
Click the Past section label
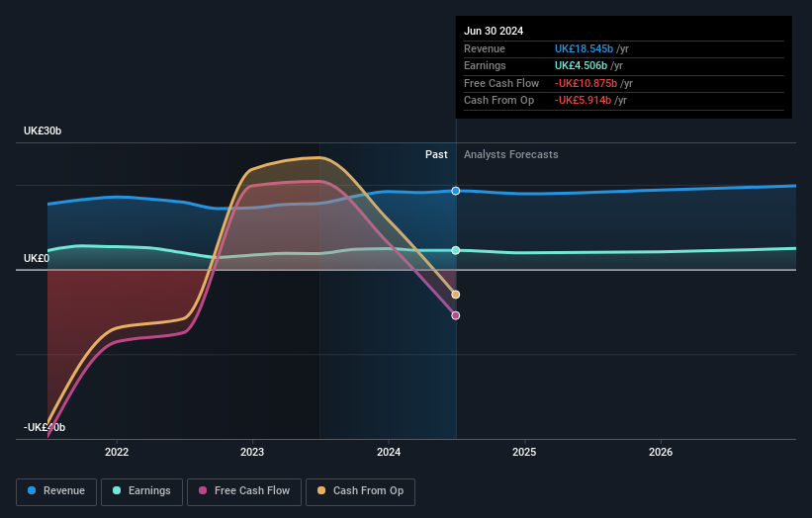pos(436,155)
